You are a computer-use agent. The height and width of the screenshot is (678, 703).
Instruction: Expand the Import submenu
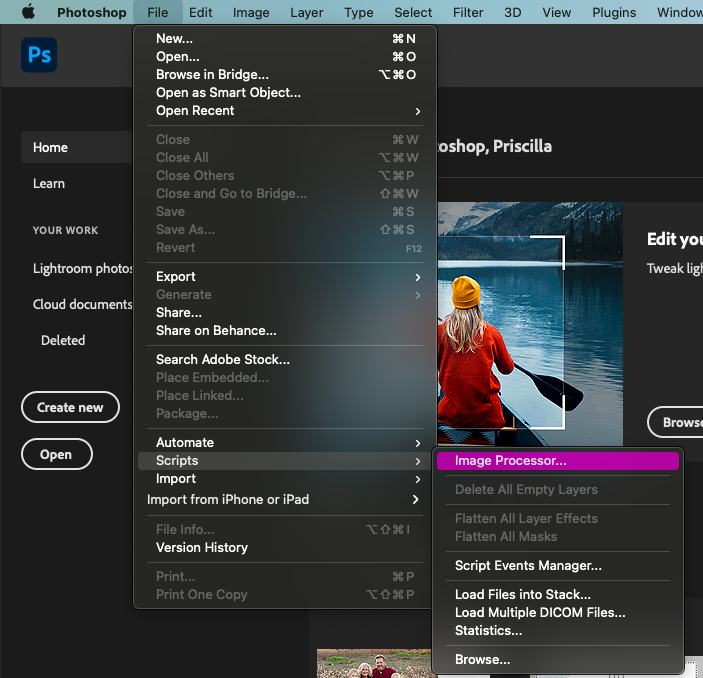click(285, 478)
